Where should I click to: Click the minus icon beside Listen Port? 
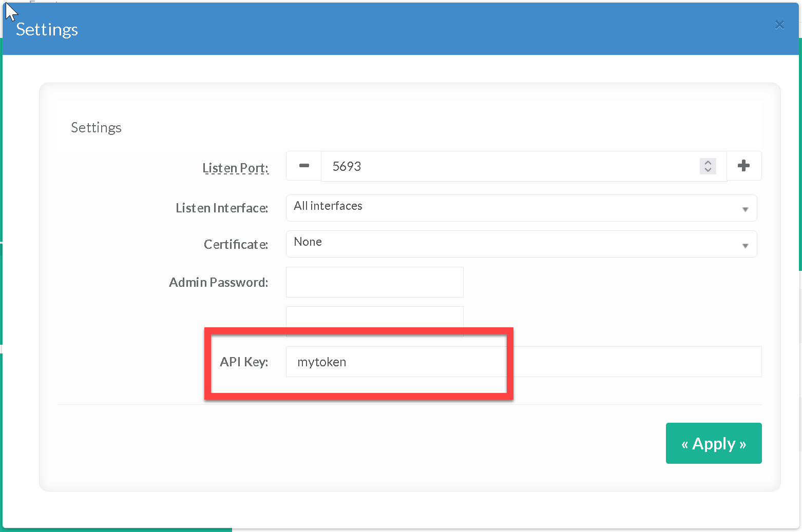[x=304, y=166]
